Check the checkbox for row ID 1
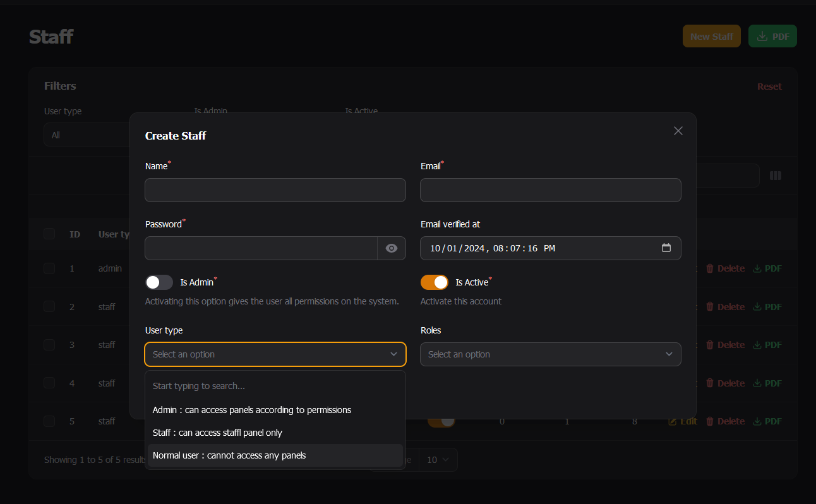The image size is (816, 504). point(49,268)
